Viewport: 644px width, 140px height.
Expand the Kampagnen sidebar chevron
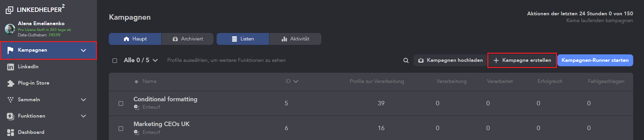[x=83, y=50]
